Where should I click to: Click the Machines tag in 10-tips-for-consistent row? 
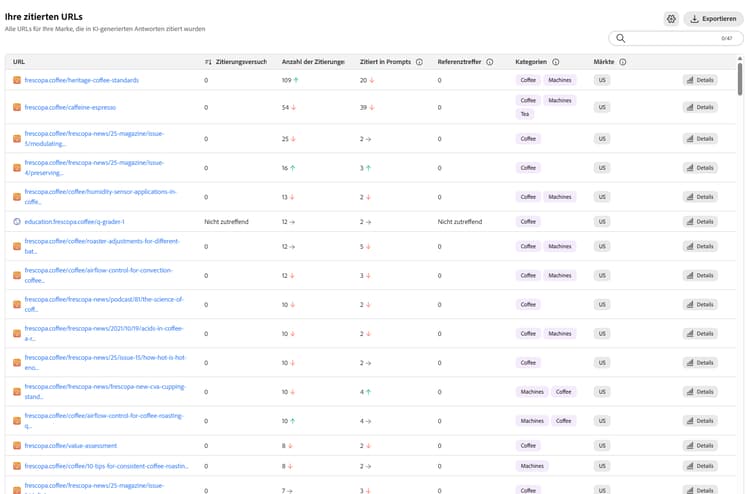(x=532, y=466)
